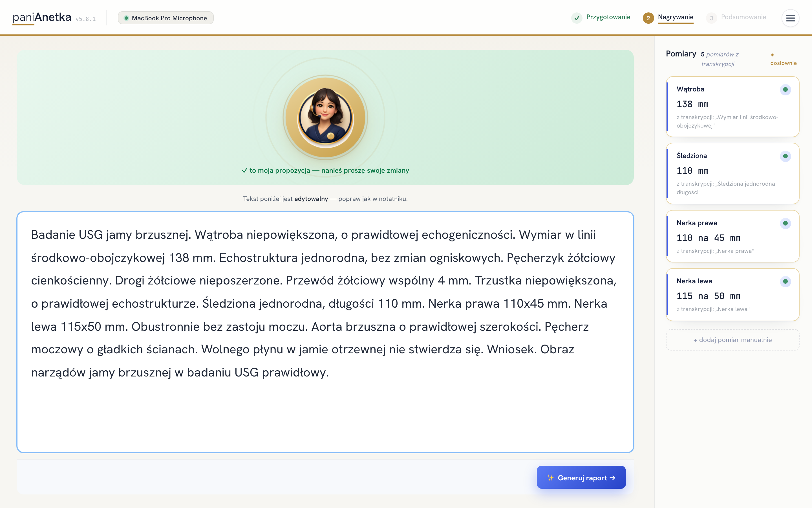Image resolution: width=812 pixels, height=508 pixels.
Task: Click the assistant avatar image
Action: (x=325, y=117)
